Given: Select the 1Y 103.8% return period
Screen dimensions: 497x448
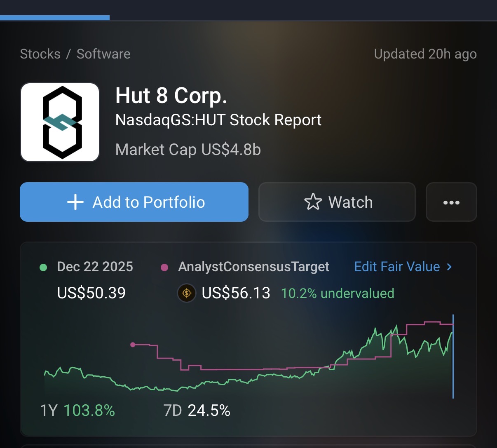Looking at the screenshot, I should [x=77, y=410].
